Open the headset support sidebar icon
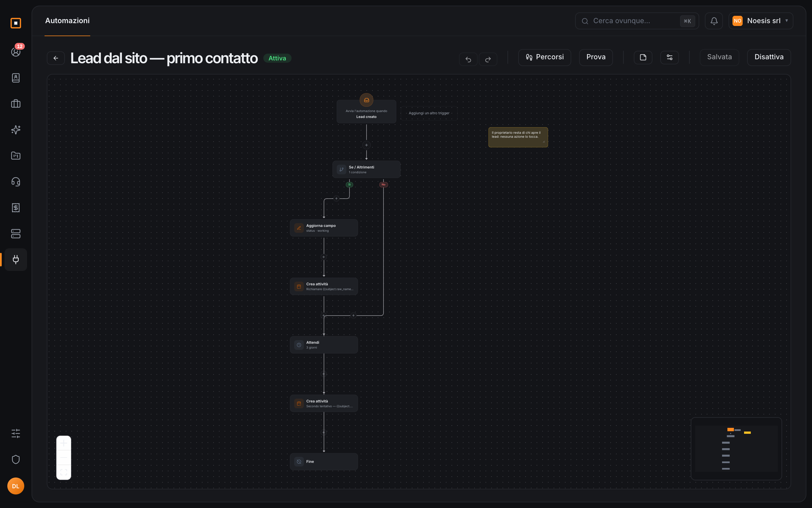The width and height of the screenshot is (812, 508). [16, 182]
